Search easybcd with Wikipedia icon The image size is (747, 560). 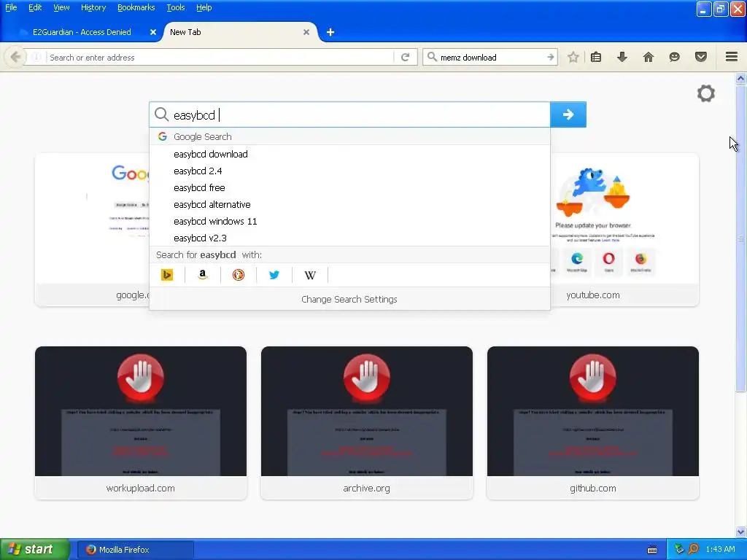coord(310,275)
